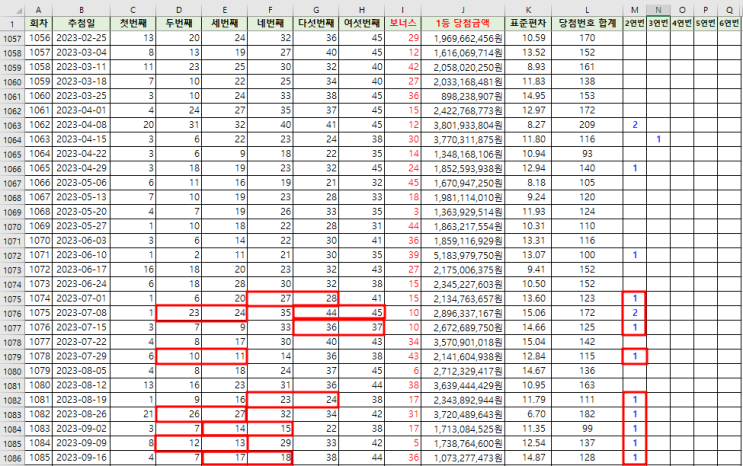Select round number cell 1056
The height and width of the screenshot is (466, 743).
pyautogui.click(x=38, y=38)
